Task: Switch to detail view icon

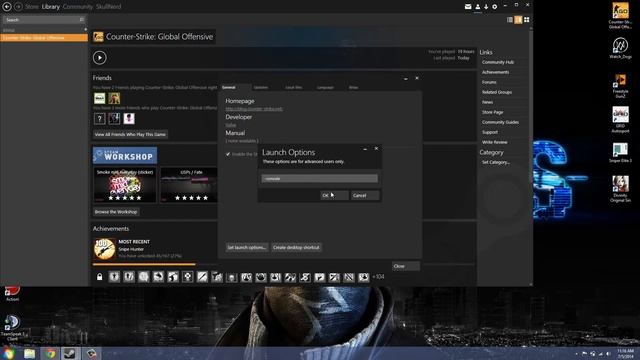Action: tap(518, 20)
